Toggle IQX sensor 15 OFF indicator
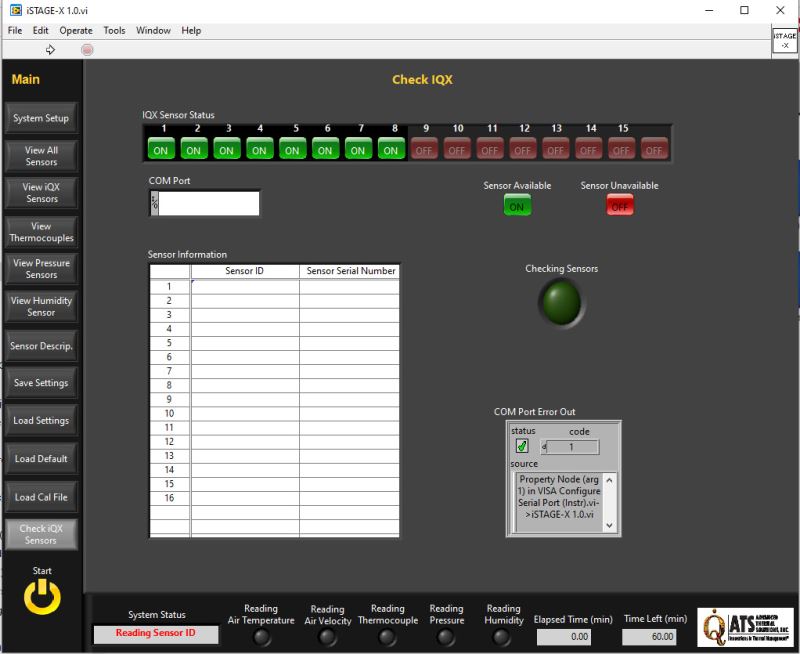This screenshot has height=654, width=800. [621, 149]
